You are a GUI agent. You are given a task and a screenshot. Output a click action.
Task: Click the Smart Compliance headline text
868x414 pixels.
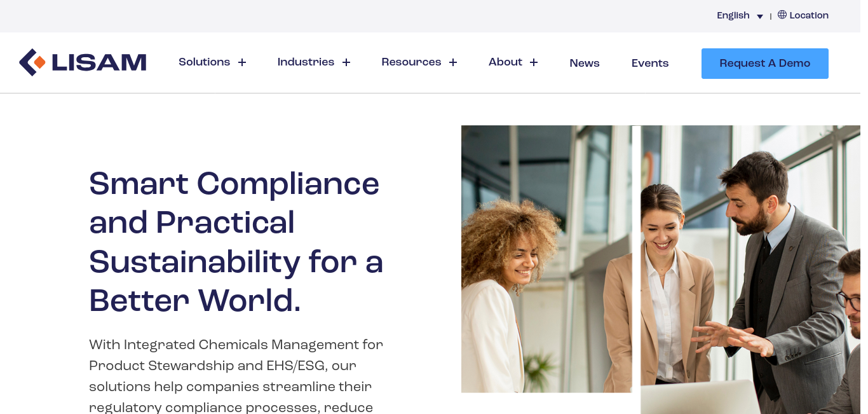pos(236,242)
